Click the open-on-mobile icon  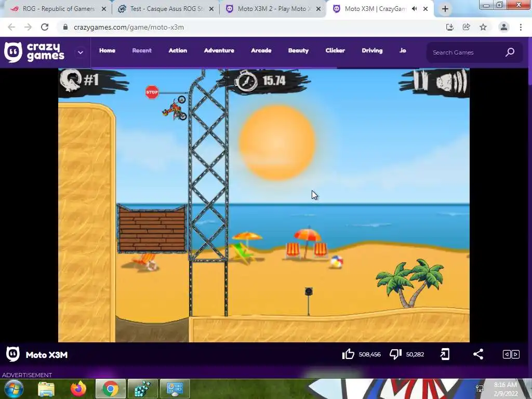click(x=445, y=354)
